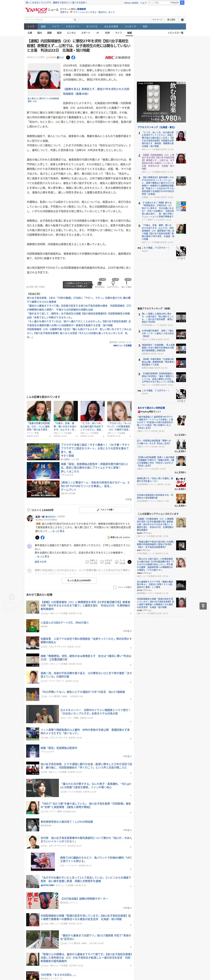Click the keyword search input field

49,20
